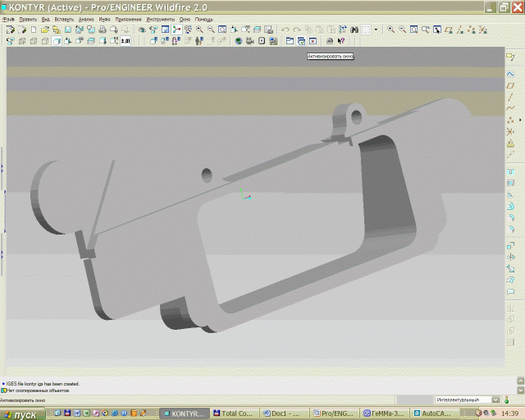The image size is (525, 420).
Task: Click the ±.01 tolerance display icon
Action: 126,41
